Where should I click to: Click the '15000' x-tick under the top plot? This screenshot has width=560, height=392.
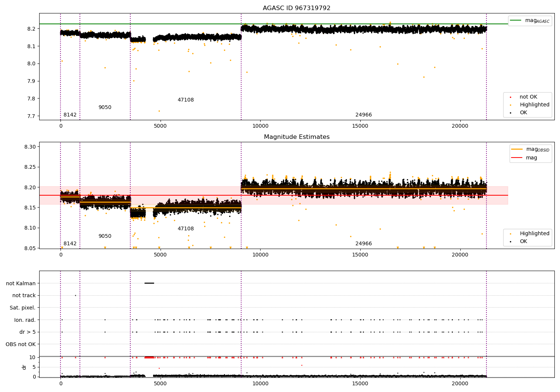tap(360, 126)
